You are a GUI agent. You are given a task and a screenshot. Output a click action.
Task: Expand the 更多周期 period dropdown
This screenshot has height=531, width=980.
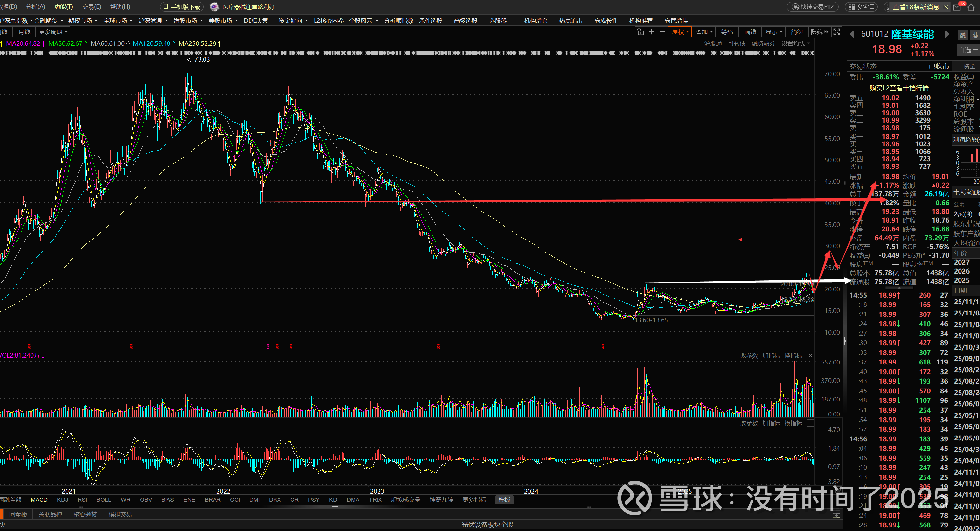click(x=53, y=32)
